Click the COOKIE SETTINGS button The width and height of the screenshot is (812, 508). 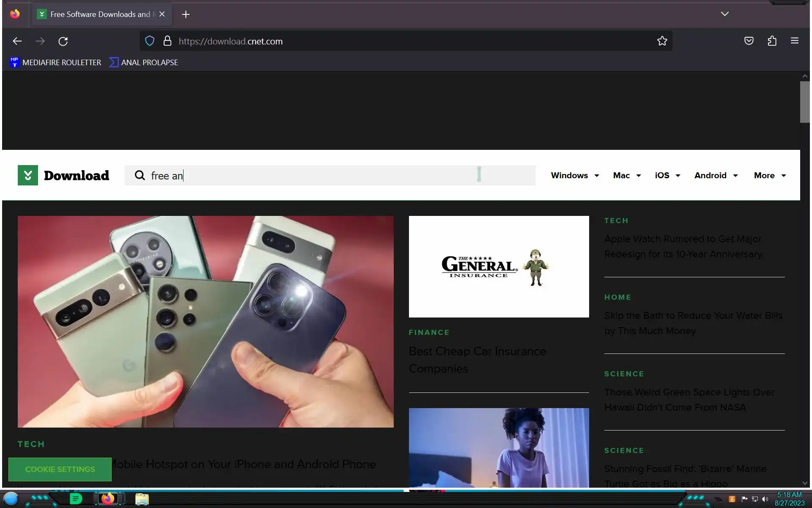click(60, 469)
